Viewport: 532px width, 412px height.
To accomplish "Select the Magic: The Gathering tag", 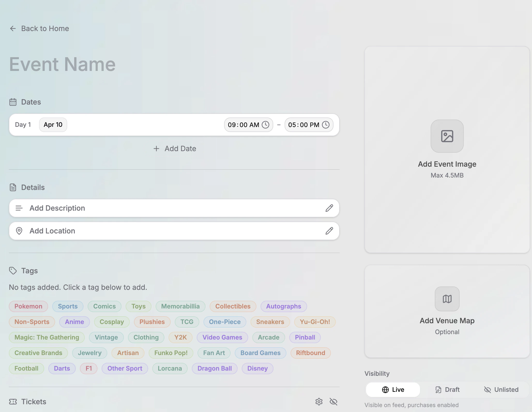I will [47, 337].
